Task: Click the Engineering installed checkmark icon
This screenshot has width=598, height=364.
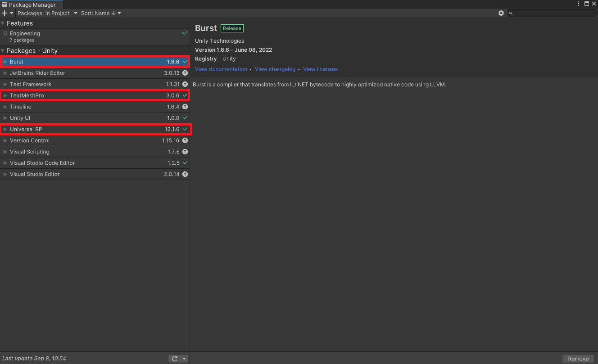Action: click(x=185, y=33)
